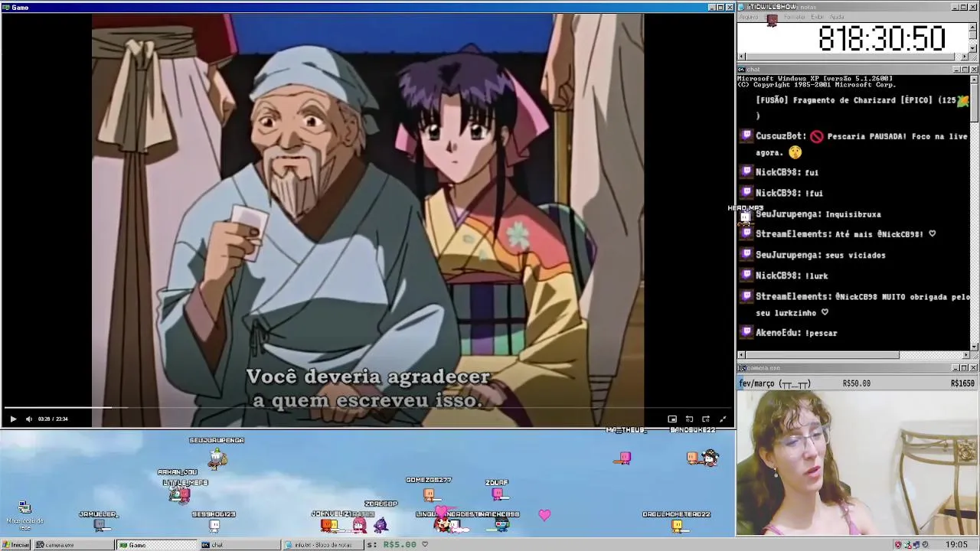Click the webcam feed in camera.exe window
The image size is (980, 551).
pyautogui.click(x=857, y=462)
